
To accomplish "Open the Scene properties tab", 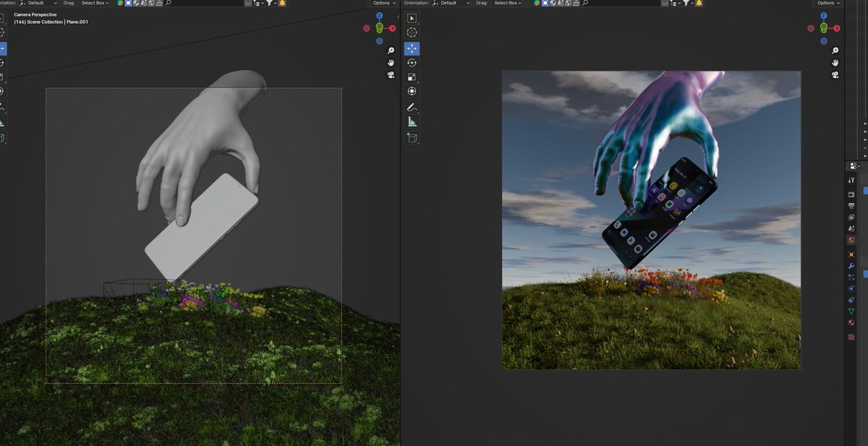I will click(x=851, y=229).
